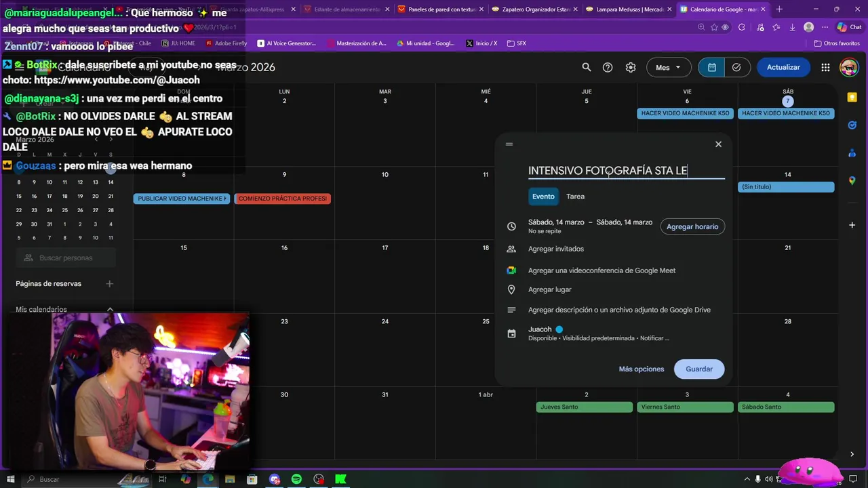Save the event with Guardar
Image resolution: width=868 pixels, height=488 pixels.
(x=699, y=369)
